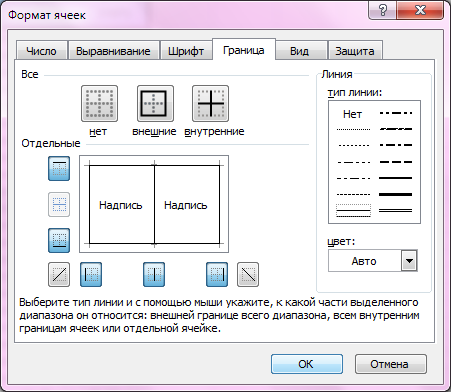The height and width of the screenshot is (392, 451).
Task: Toggle the inside horizontal border button
Action: pyautogui.click(x=59, y=204)
